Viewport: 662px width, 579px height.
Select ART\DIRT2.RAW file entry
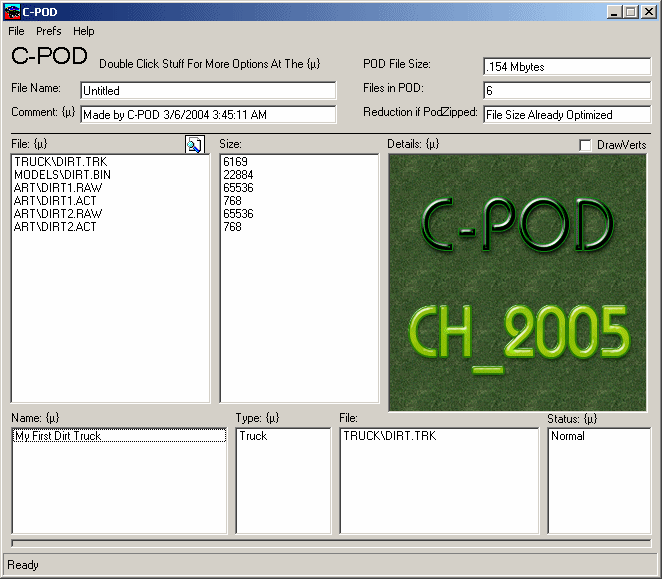click(x=58, y=214)
